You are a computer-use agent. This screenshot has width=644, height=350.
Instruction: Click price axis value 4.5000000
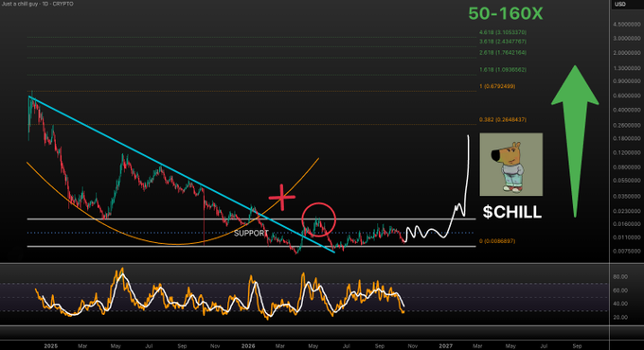(x=627, y=25)
